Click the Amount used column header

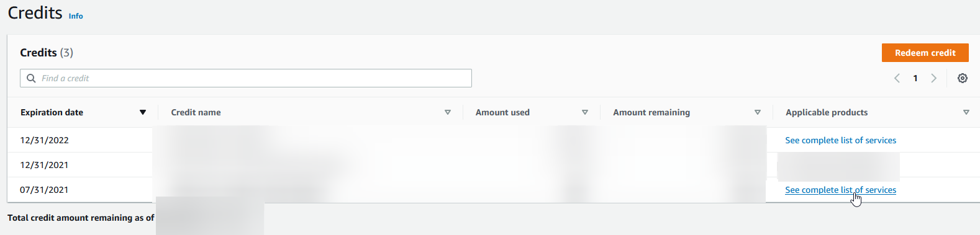point(502,112)
